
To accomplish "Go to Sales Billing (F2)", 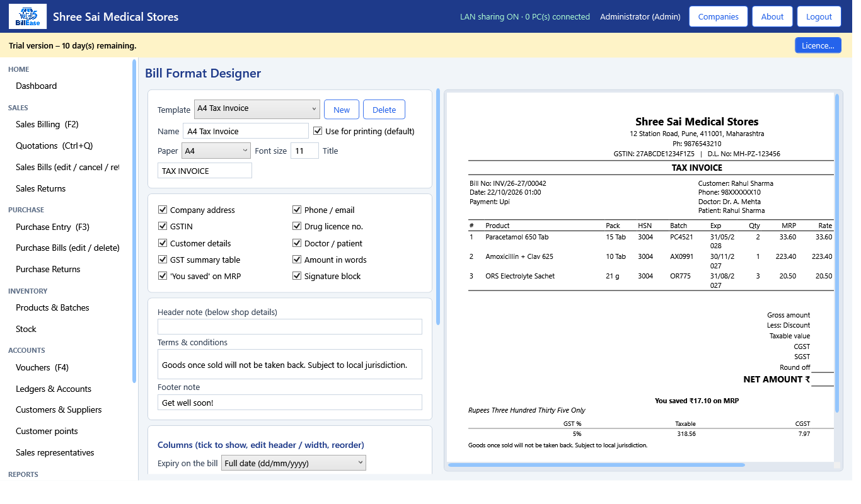I will 47,124.
